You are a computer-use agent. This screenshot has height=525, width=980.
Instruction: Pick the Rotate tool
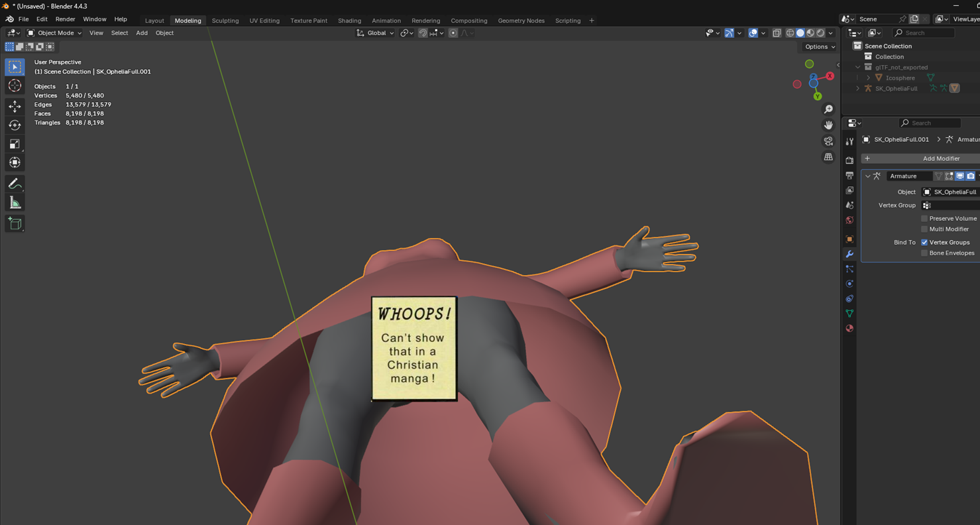pos(15,125)
